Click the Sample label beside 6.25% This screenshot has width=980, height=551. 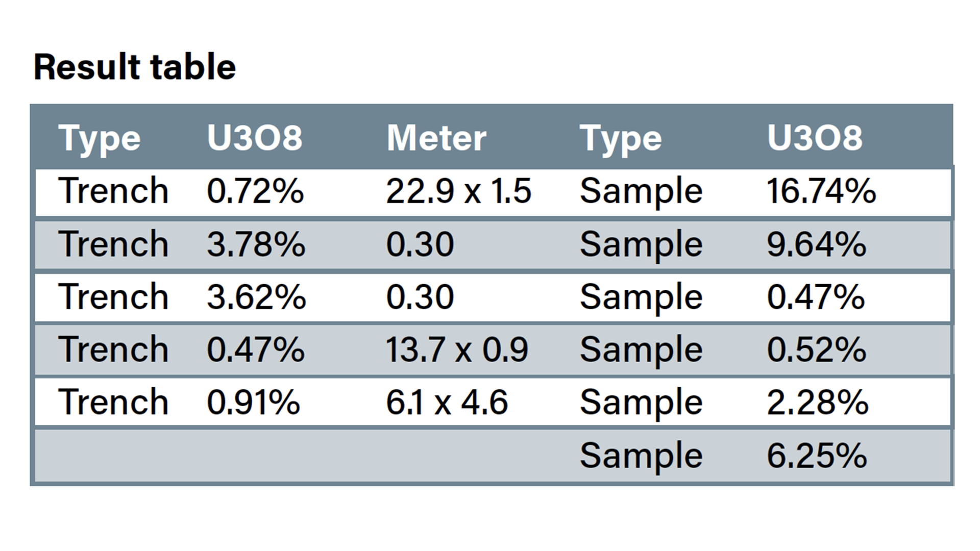(x=641, y=456)
